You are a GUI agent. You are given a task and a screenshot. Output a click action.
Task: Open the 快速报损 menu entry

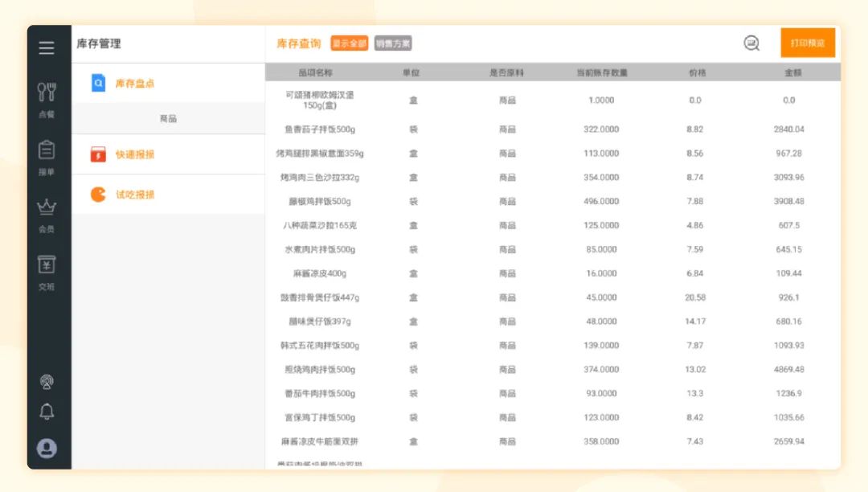pos(168,154)
